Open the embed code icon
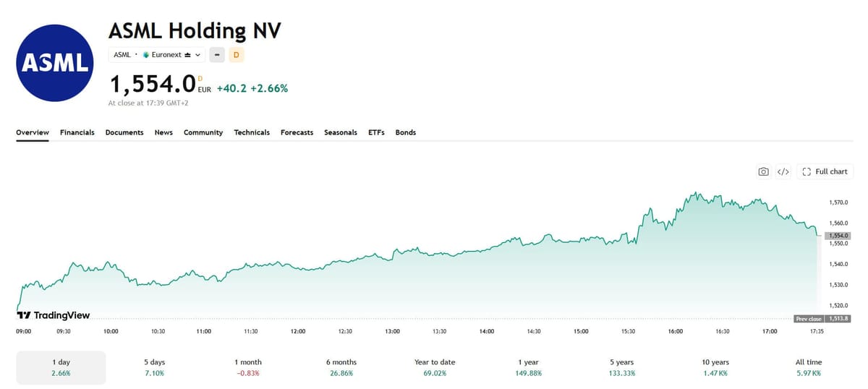This screenshot has width=868, height=389. pyautogui.click(x=783, y=171)
